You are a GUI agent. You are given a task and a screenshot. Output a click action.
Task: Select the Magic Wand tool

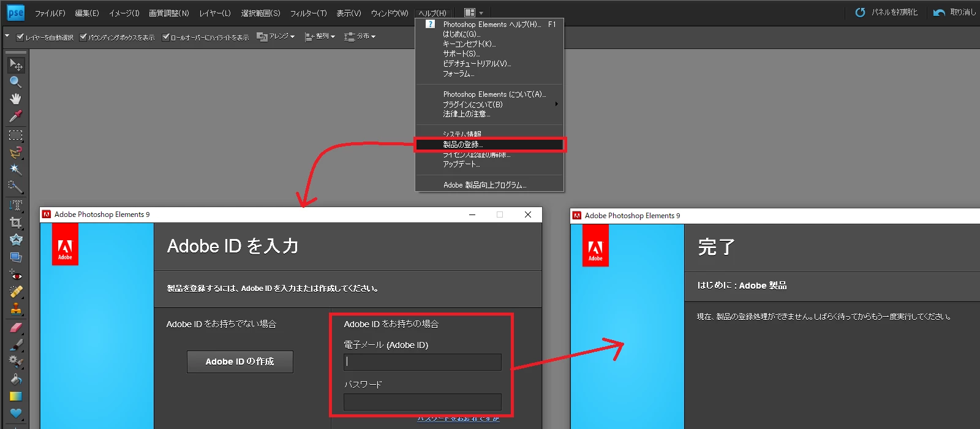click(x=16, y=169)
